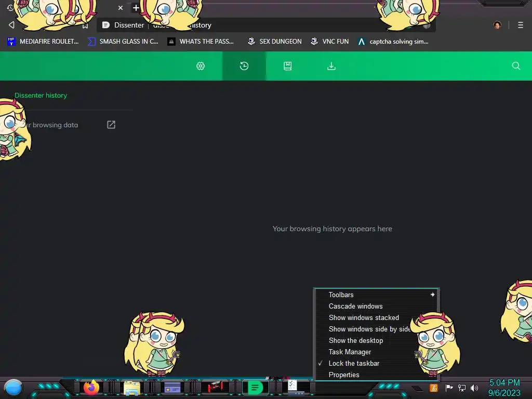
Task: Open Action Center flag tray icon
Action: click(x=449, y=388)
